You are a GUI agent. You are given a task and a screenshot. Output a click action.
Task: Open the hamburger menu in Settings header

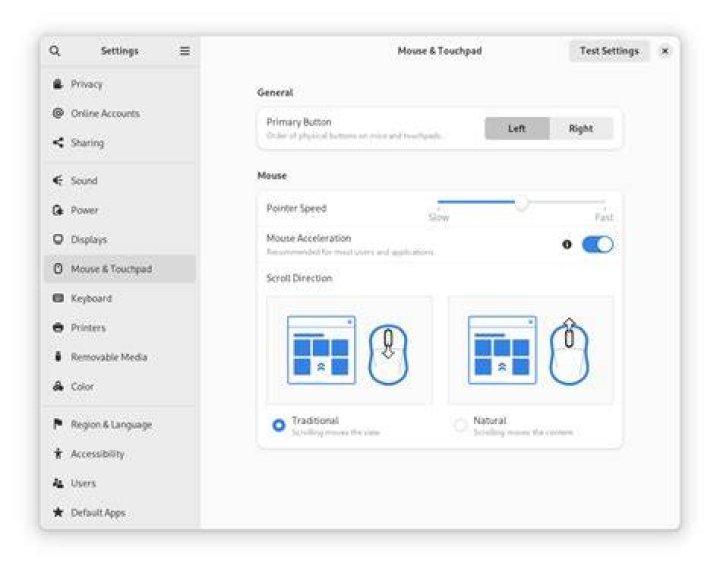[185, 51]
